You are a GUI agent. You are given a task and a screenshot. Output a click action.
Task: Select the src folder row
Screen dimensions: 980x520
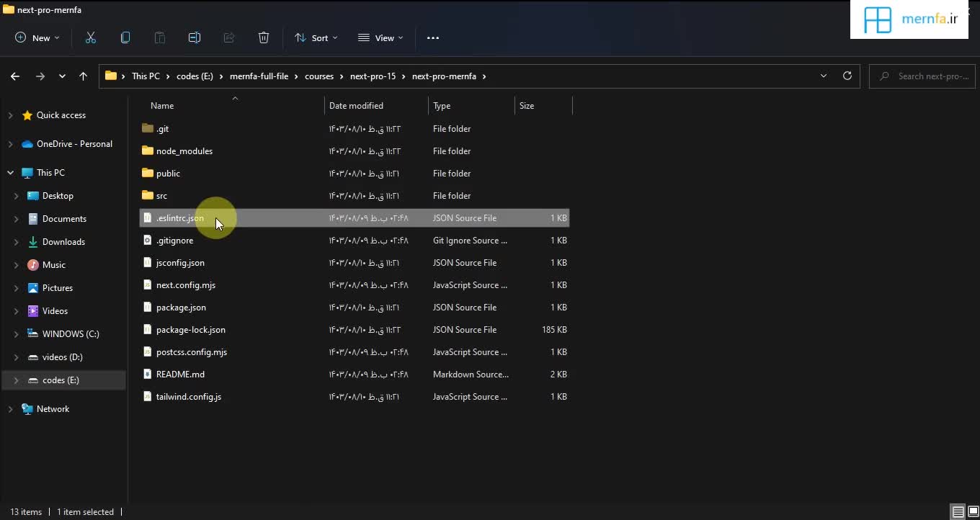tap(355, 196)
